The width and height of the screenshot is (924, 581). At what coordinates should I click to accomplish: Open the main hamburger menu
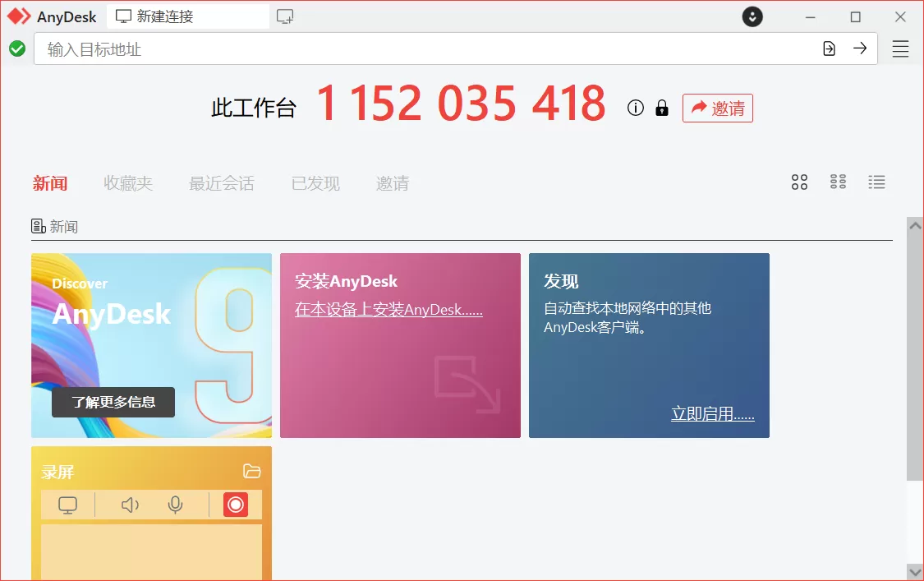(x=900, y=48)
